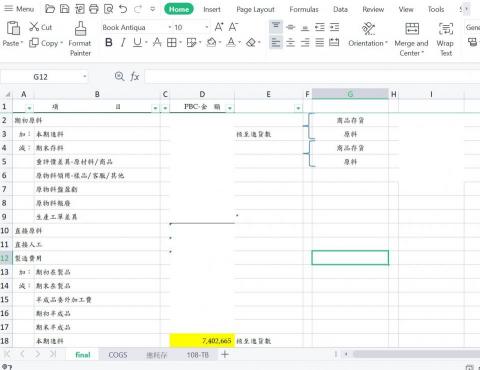Open the Menu hamburger button
Screen dimensions: 480x370
click(x=20, y=9)
